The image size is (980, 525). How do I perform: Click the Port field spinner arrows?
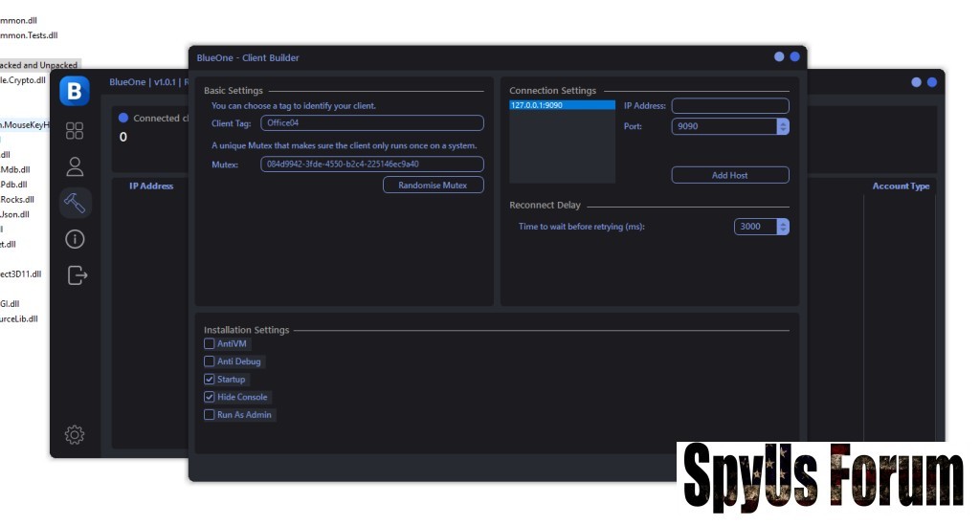coord(783,126)
